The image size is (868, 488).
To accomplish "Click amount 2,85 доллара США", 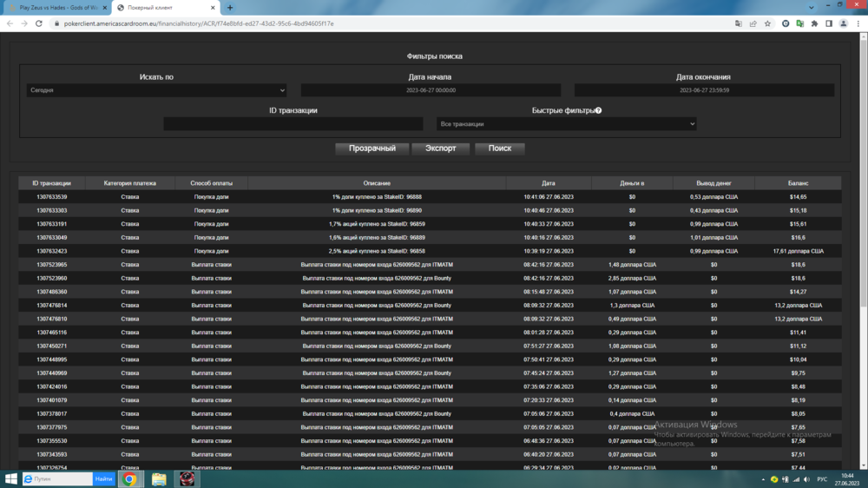I will pyautogui.click(x=632, y=279).
